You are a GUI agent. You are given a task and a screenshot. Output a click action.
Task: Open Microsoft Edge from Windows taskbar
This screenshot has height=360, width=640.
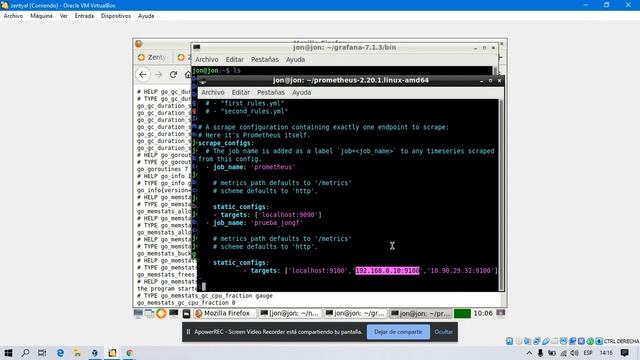point(60,353)
